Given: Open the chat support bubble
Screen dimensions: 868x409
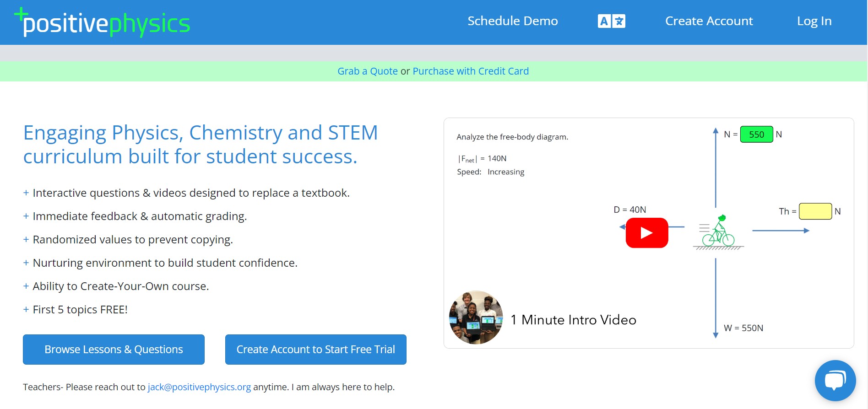Looking at the screenshot, I should pyautogui.click(x=835, y=380).
